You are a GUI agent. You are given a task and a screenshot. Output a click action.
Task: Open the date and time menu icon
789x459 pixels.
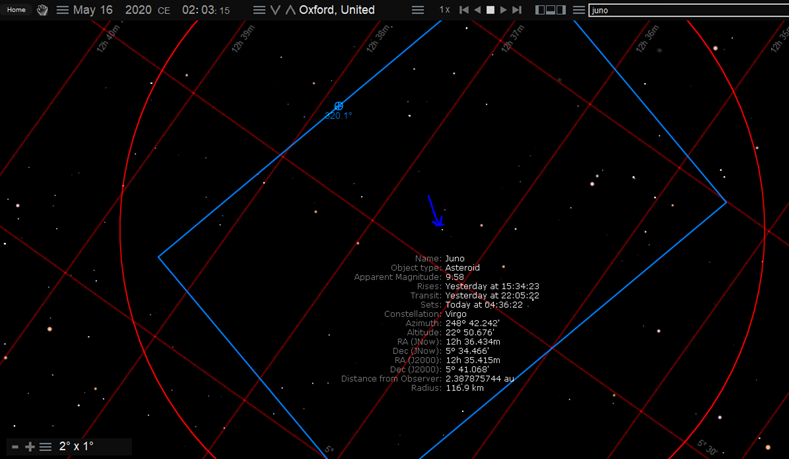pos(62,10)
